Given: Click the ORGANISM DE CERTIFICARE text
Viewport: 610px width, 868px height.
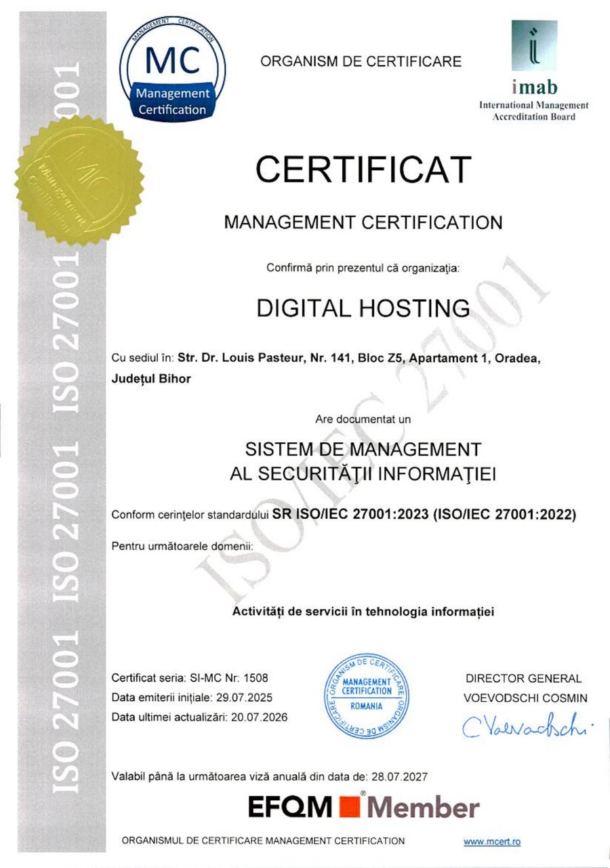Looking at the screenshot, I should pos(361,62).
